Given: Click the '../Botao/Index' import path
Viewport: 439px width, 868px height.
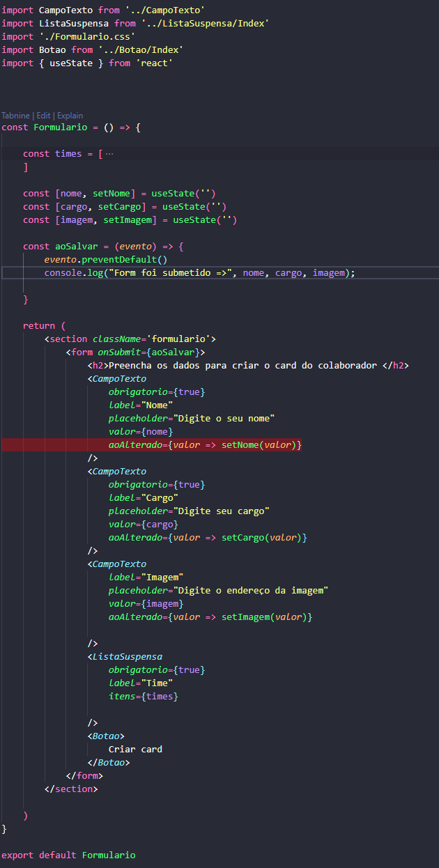Looking at the screenshot, I should pos(141,49).
